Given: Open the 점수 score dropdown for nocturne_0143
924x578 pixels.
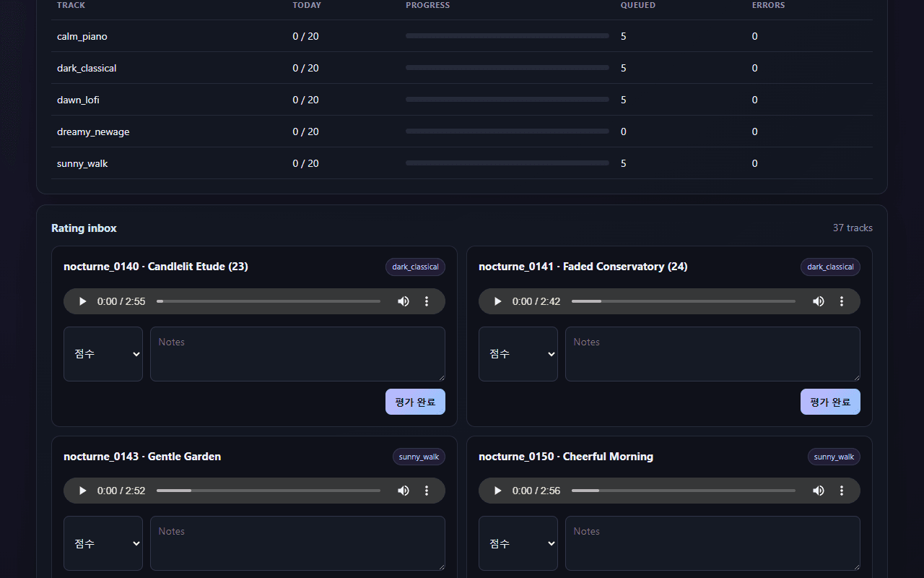Looking at the screenshot, I should (x=103, y=543).
